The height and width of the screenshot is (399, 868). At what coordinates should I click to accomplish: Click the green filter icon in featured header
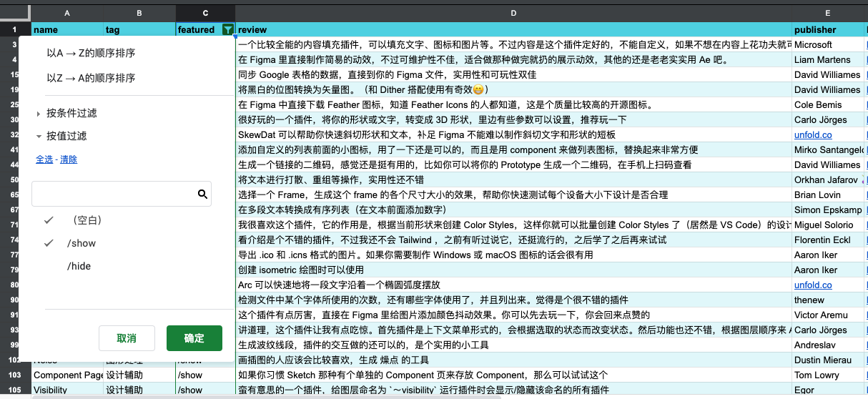[x=227, y=30]
